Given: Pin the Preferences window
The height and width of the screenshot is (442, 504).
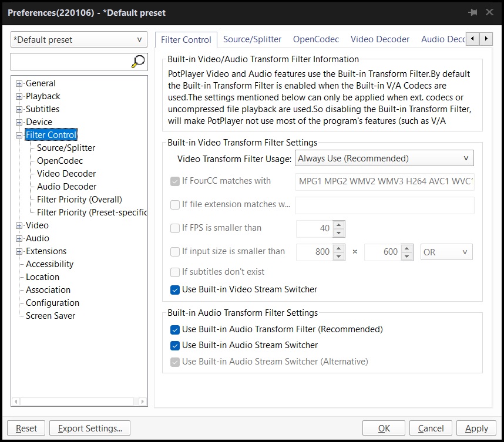Looking at the screenshot, I should pos(473,12).
